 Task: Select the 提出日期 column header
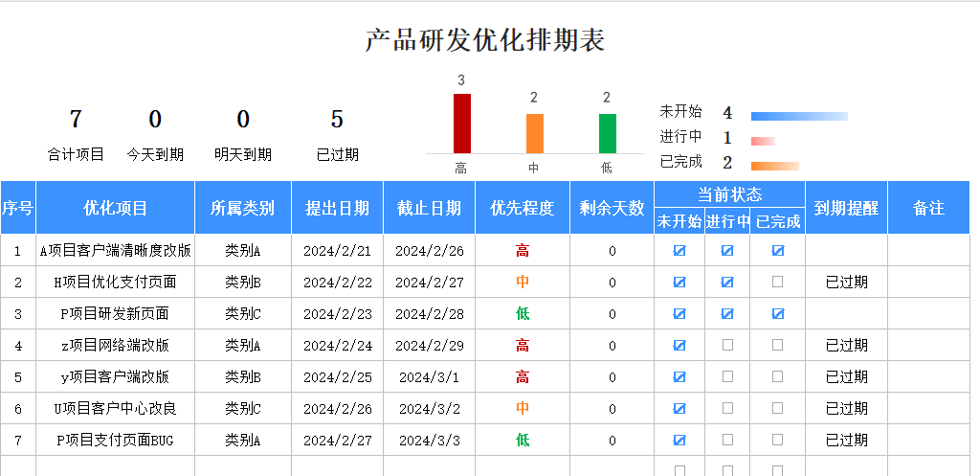point(338,208)
